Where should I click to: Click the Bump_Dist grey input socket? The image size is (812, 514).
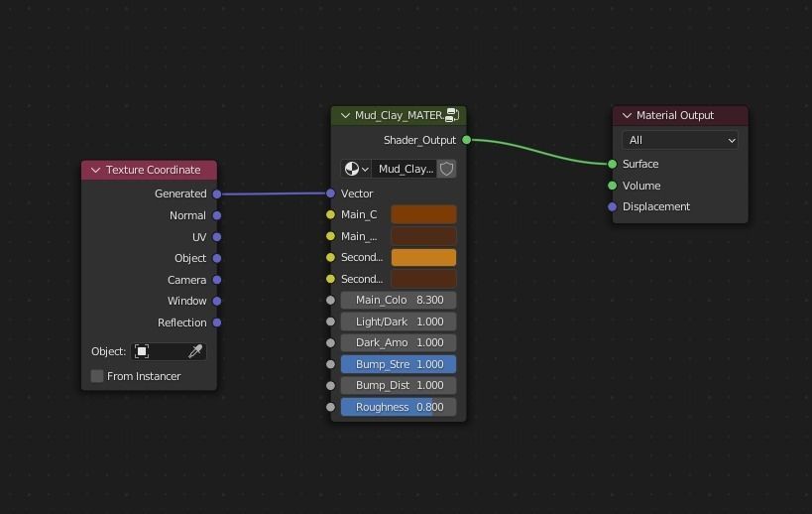[x=330, y=385]
